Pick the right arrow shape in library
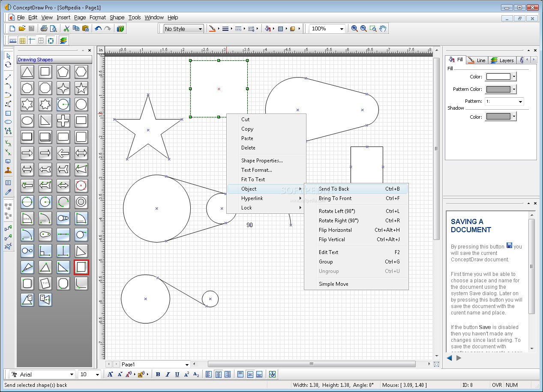The height and width of the screenshot is (392, 543). point(27,153)
